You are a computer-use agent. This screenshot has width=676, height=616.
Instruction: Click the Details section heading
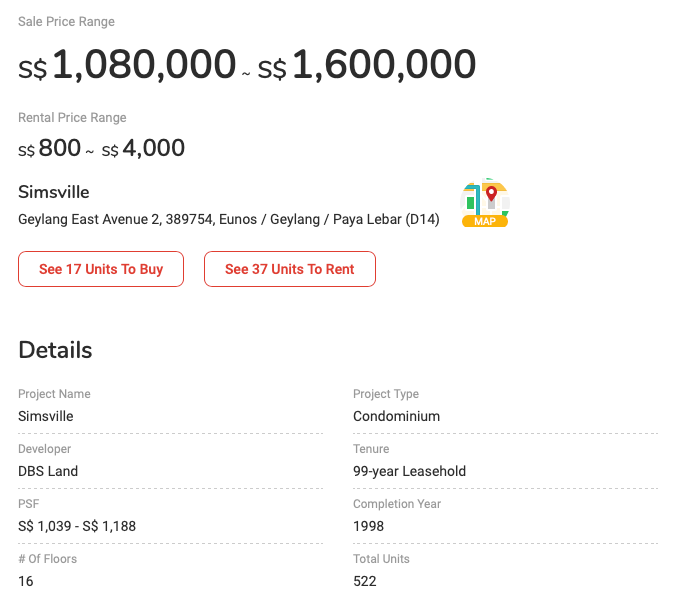(x=55, y=350)
